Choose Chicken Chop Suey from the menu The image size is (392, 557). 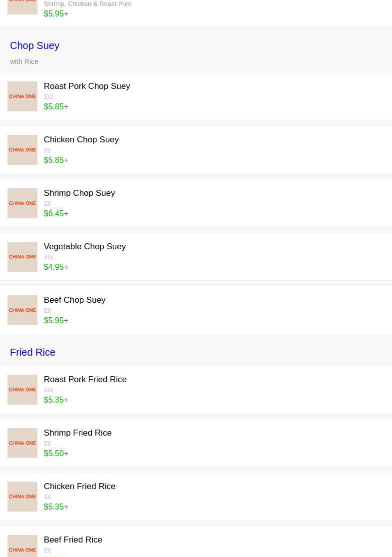[81, 139]
